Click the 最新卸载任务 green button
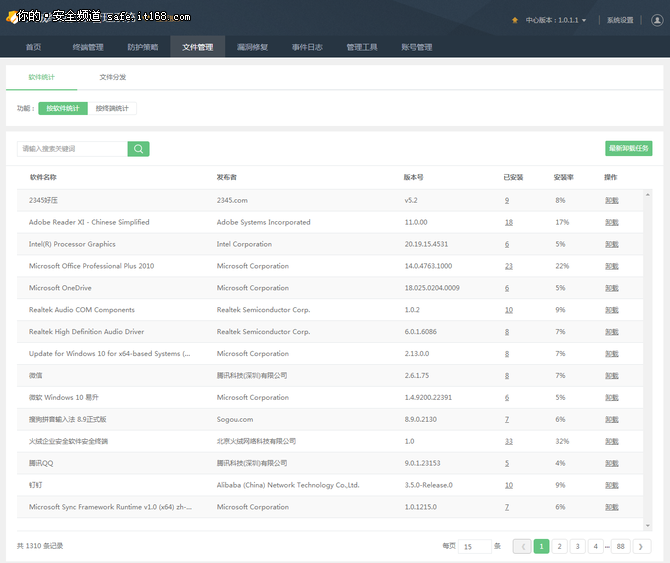670x563 pixels. [x=629, y=148]
